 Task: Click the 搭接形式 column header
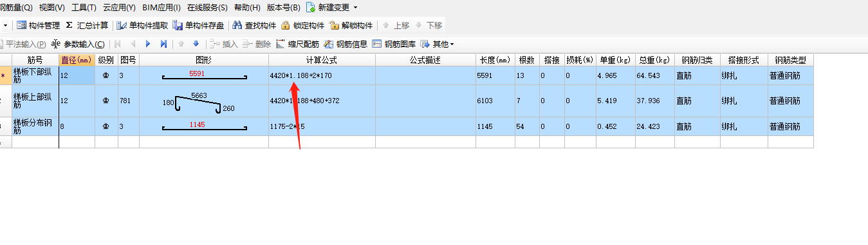click(x=744, y=60)
